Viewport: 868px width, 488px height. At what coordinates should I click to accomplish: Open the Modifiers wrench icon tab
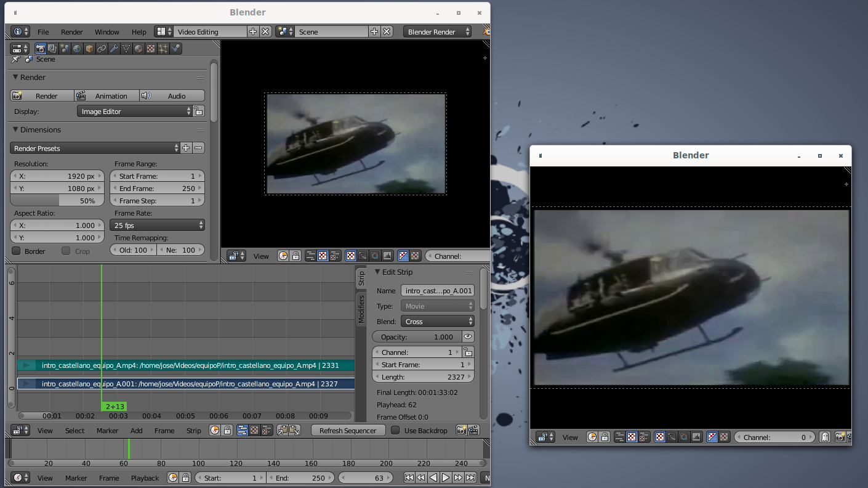click(x=114, y=49)
